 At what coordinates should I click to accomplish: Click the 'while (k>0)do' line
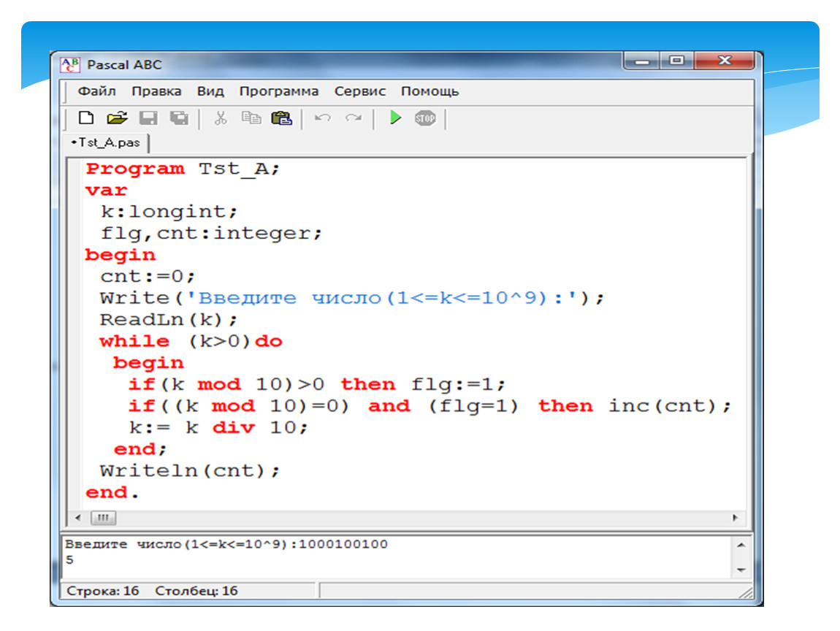click(x=191, y=341)
